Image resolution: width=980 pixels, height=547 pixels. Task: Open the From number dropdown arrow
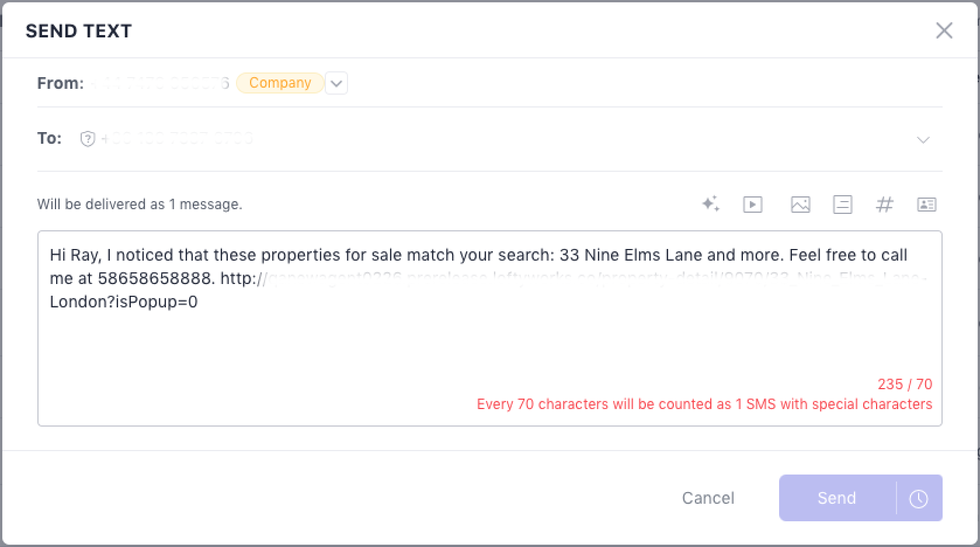[x=336, y=83]
